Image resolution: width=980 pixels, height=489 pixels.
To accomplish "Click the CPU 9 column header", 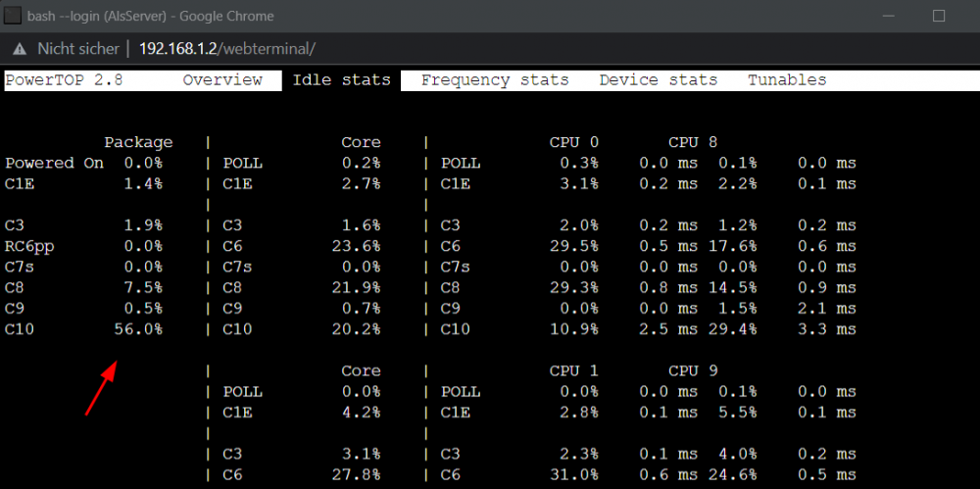I will click(x=693, y=370).
